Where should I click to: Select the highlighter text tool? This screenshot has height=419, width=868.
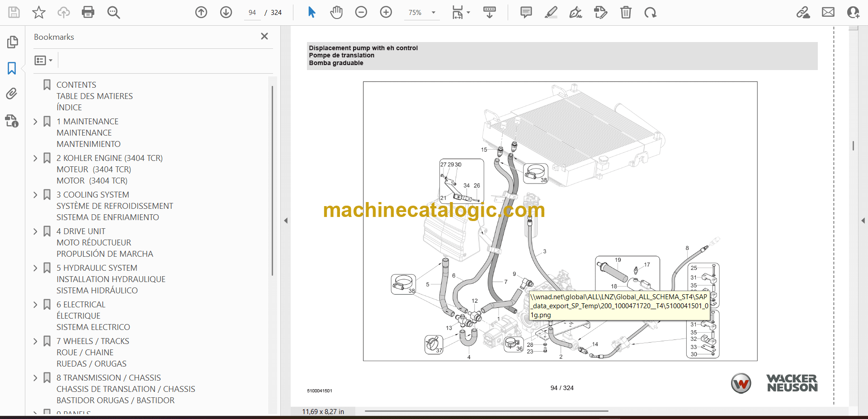pyautogui.click(x=551, y=12)
